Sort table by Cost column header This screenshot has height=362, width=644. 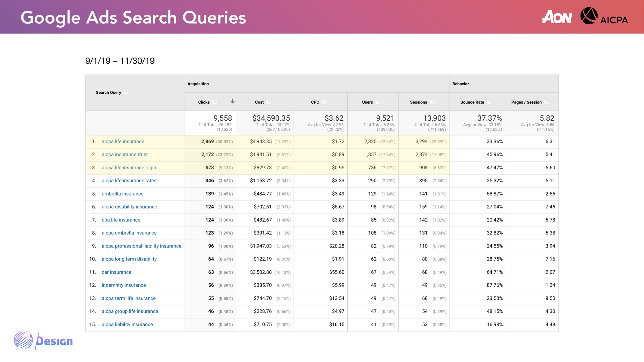(259, 102)
